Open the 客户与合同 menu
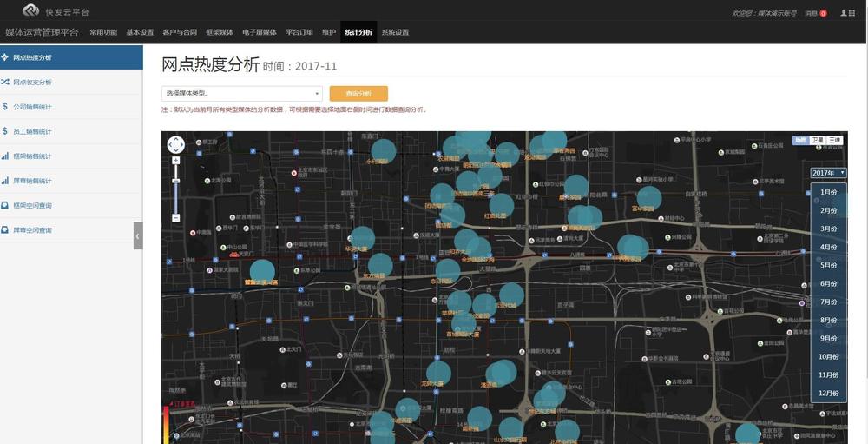 click(x=179, y=32)
